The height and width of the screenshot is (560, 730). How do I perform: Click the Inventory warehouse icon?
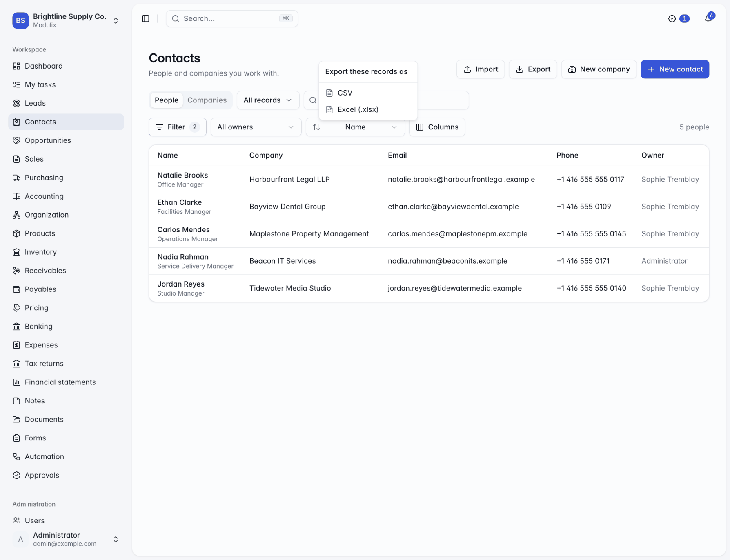click(16, 252)
